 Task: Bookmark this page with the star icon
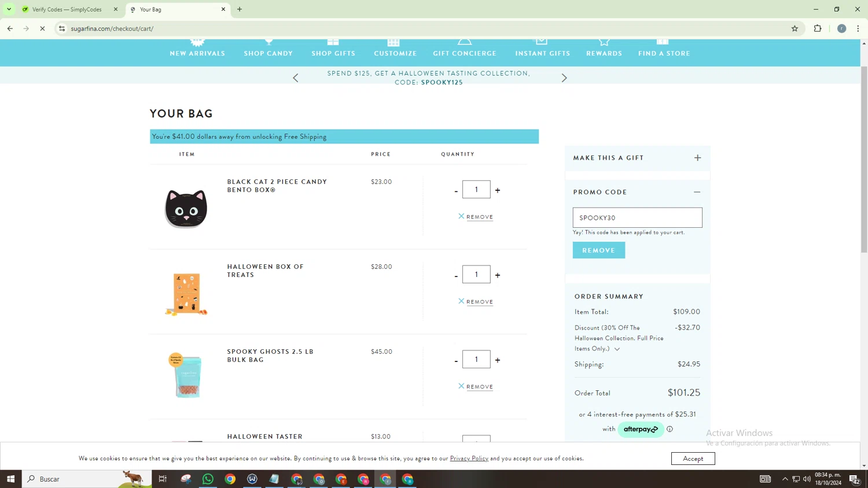[795, 28]
